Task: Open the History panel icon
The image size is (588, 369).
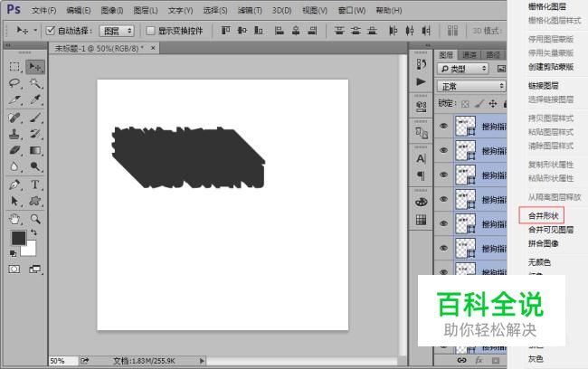Action: (x=422, y=64)
